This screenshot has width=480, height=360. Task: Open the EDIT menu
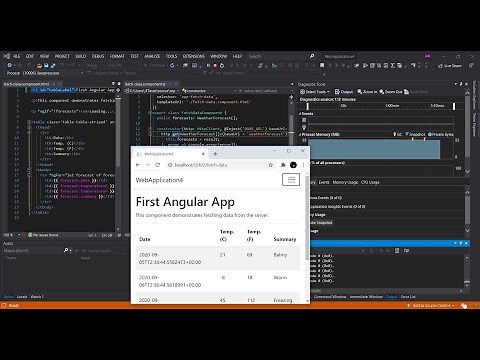tap(30, 56)
